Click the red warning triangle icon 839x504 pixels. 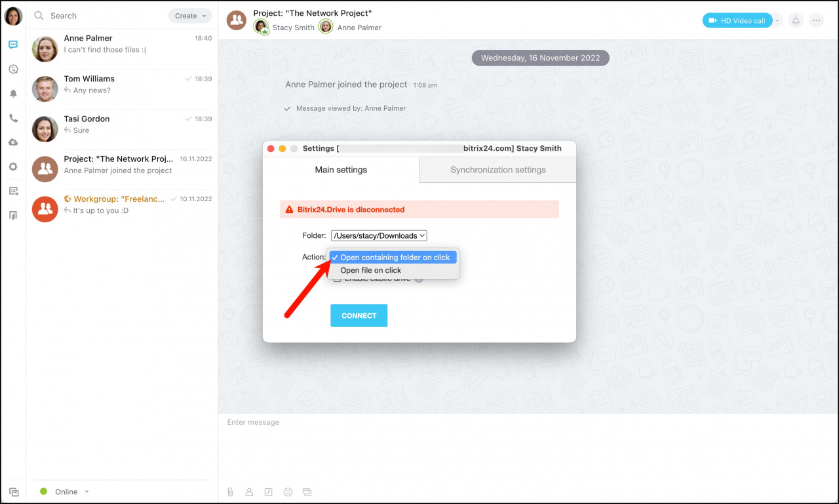(x=290, y=210)
